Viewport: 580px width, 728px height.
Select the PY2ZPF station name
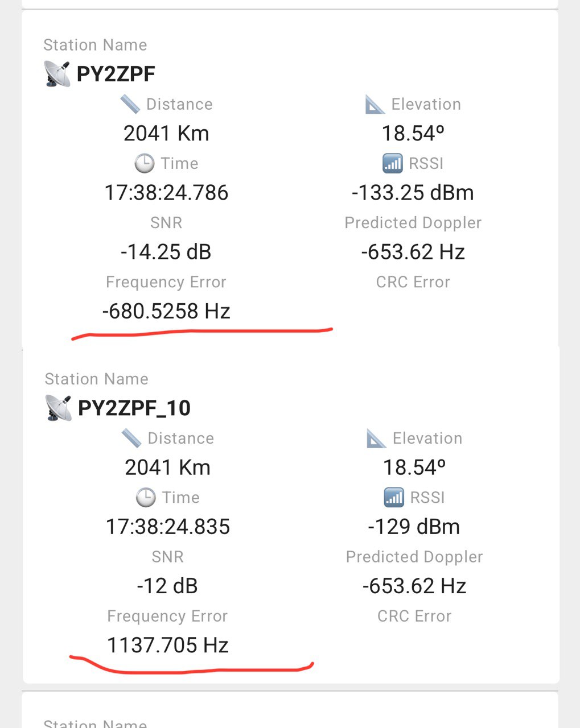click(116, 74)
